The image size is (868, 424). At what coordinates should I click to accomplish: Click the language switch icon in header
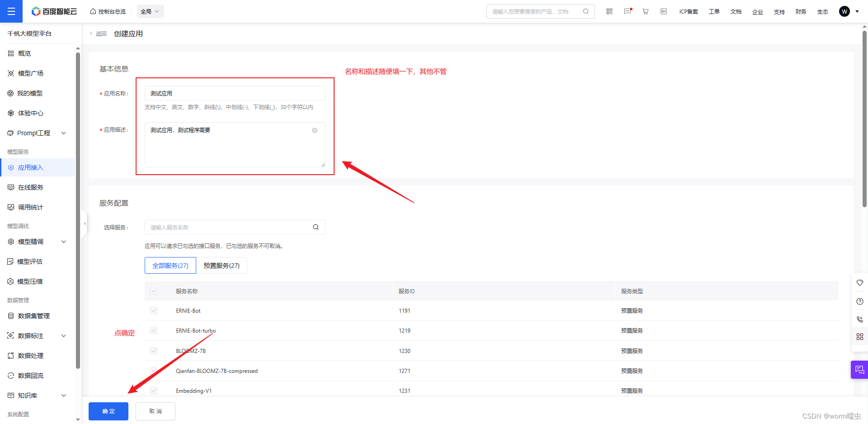pos(664,11)
